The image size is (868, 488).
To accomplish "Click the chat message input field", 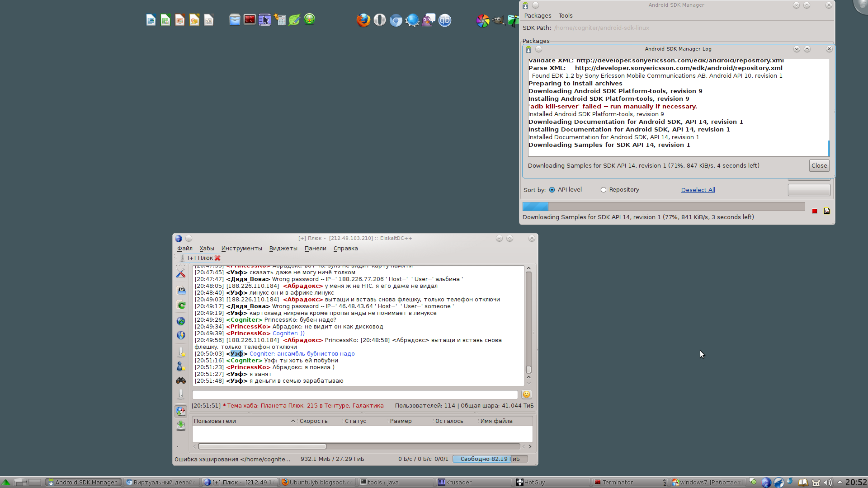I will [x=355, y=395].
